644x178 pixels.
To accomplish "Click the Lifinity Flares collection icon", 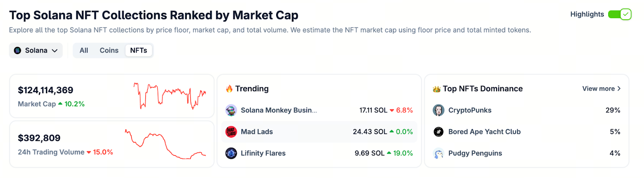I will click(231, 153).
